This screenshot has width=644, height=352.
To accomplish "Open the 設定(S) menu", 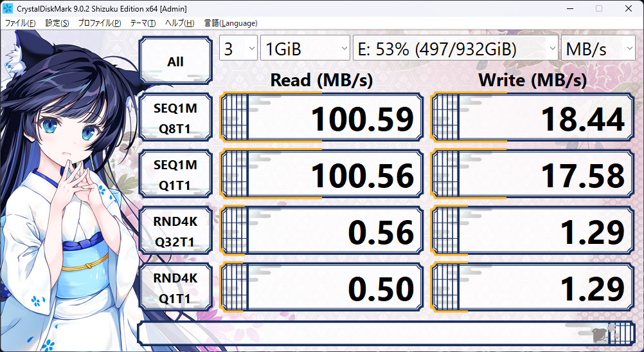I will coord(57,23).
